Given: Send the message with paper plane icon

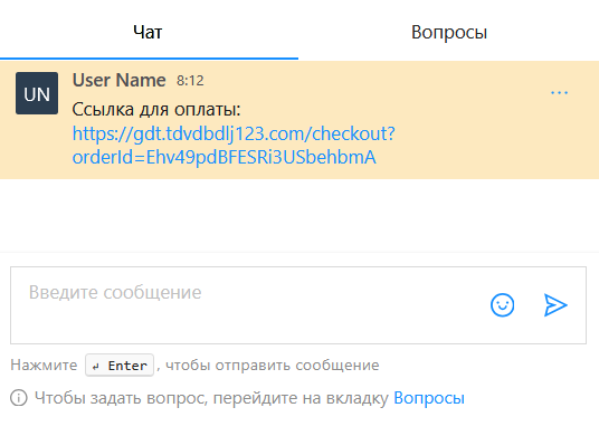Looking at the screenshot, I should (x=555, y=306).
